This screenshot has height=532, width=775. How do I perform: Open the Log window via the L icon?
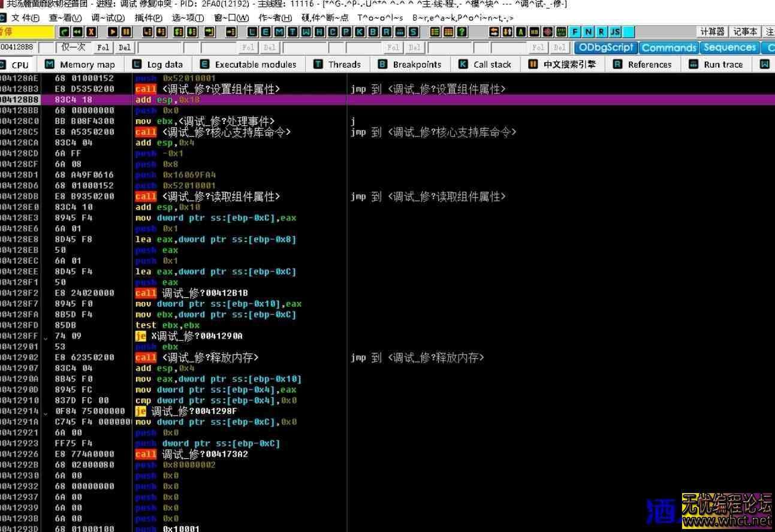[252, 32]
